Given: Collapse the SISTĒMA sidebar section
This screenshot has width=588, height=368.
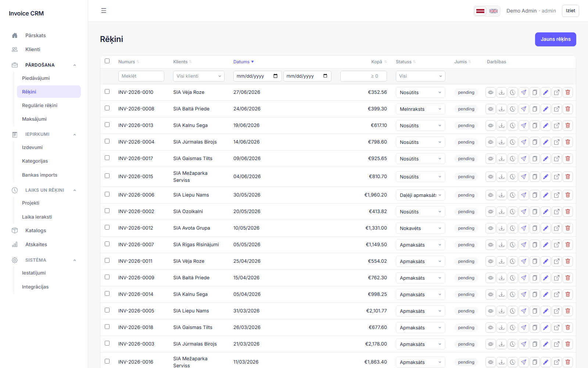Looking at the screenshot, I should [44, 260].
